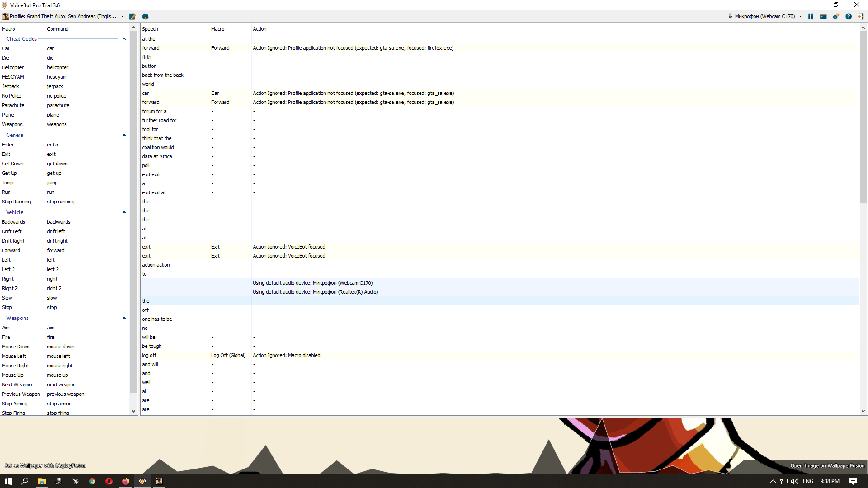868x488 pixels.
Task: Click the Speech column header
Action: click(150, 29)
